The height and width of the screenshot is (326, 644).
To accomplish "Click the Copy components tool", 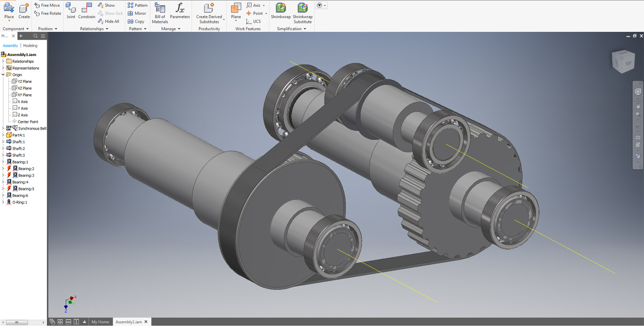I will tap(136, 21).
